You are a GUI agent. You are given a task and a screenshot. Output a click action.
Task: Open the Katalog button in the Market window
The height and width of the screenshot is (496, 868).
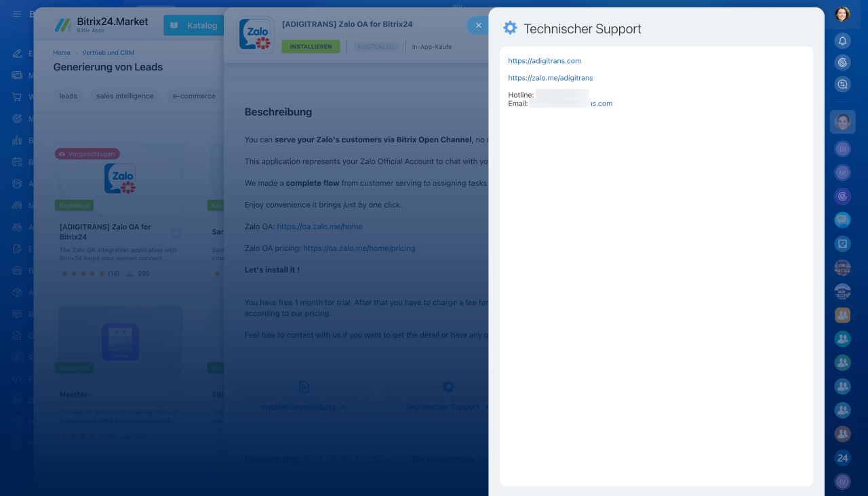click(194, 25)
